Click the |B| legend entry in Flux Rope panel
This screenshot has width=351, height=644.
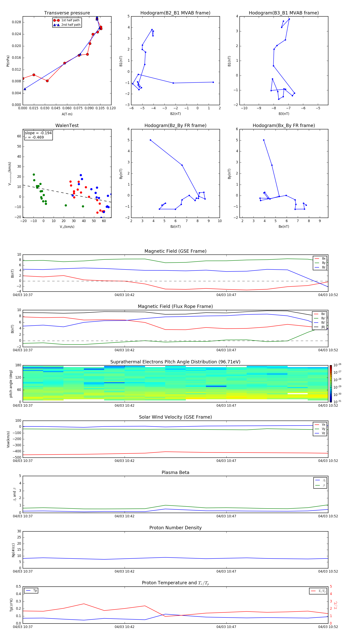(x=320, y=327)
